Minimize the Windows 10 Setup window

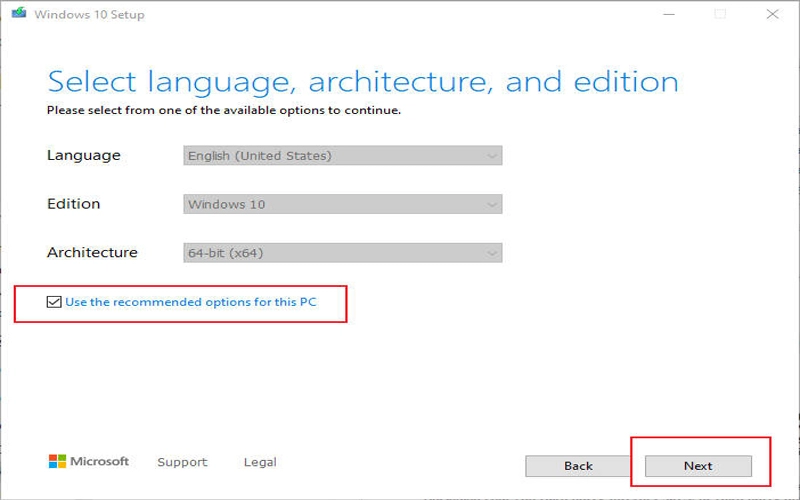[x=669, y=14]
